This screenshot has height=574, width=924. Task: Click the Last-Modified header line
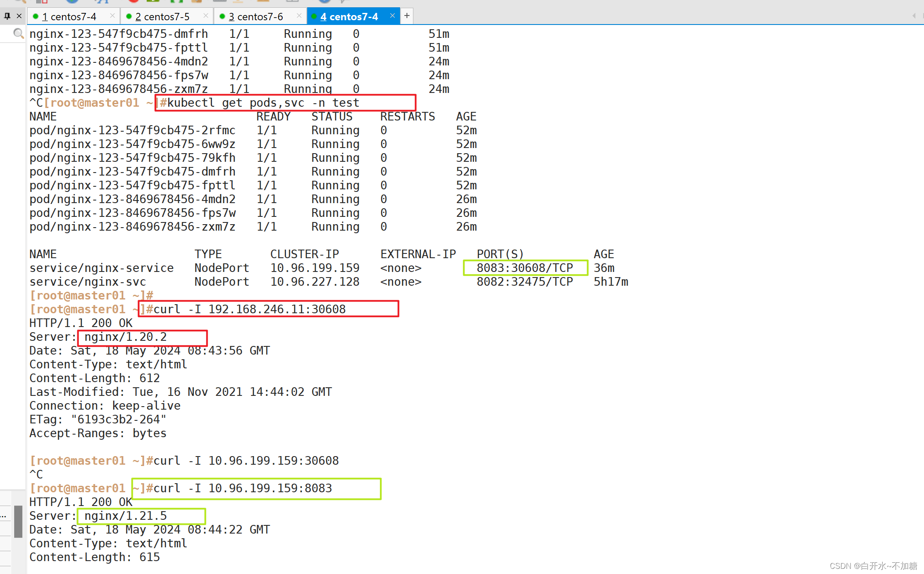click(x=181, y=392)
